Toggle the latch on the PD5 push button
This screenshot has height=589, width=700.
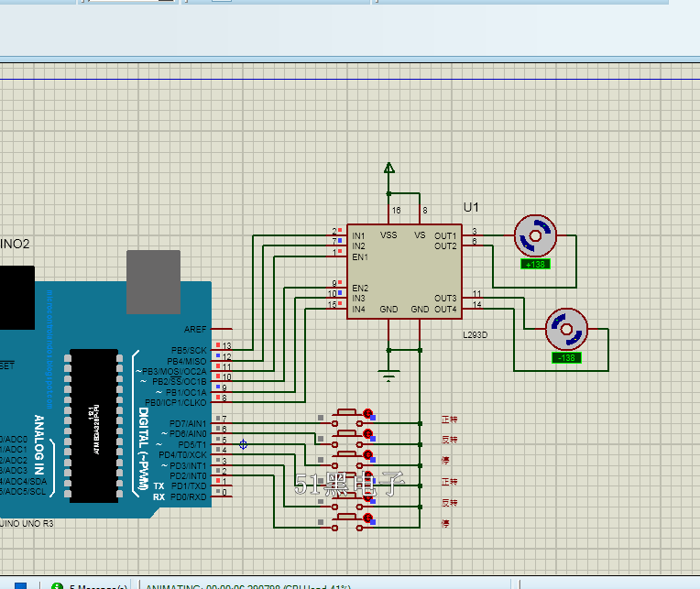pyautogui.click(x=367, y=454)
